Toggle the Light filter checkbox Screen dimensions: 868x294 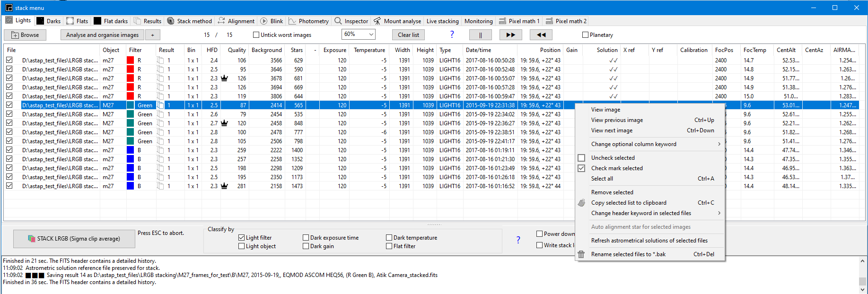pyautogui.click(x=242, y=237)
